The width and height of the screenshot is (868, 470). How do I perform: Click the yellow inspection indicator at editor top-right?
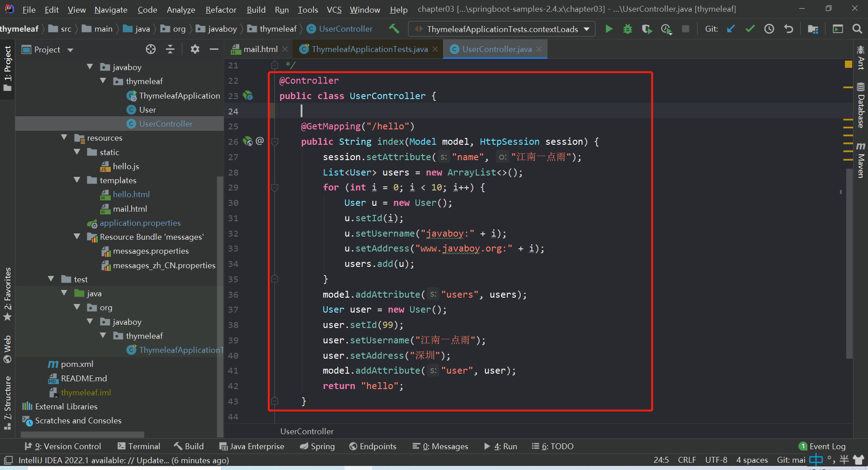coord(848,65)
